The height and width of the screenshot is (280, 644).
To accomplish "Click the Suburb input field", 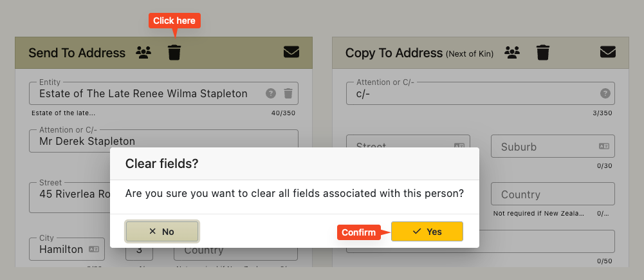I will (553, 146).
